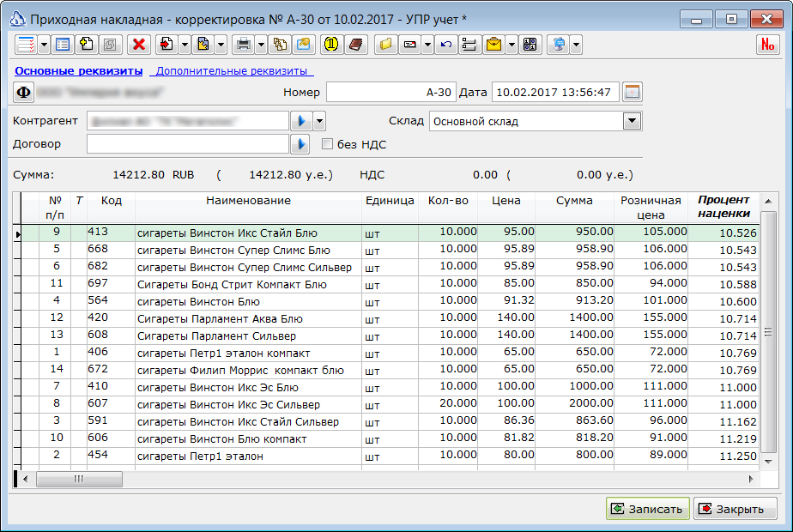Select row Сигареты Парламент Аква Блю
The height and width of the screenshot is (532, 793).
390,318
